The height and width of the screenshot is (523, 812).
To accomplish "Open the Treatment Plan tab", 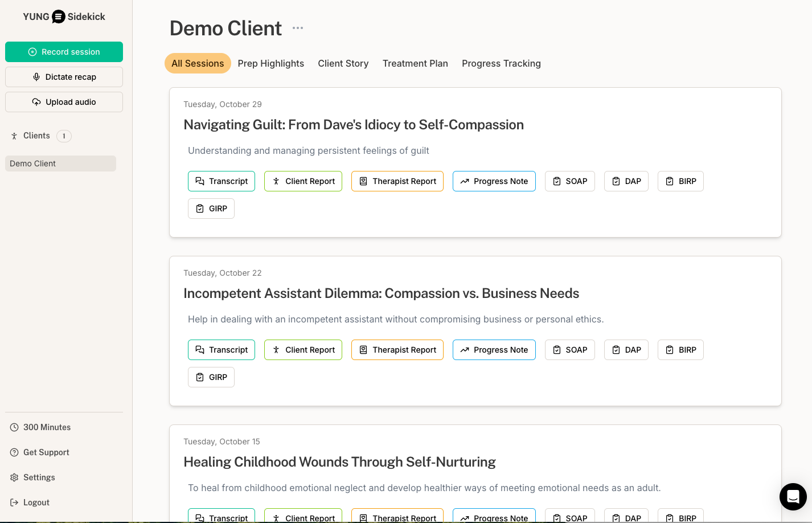I will [x=415, y=63].
